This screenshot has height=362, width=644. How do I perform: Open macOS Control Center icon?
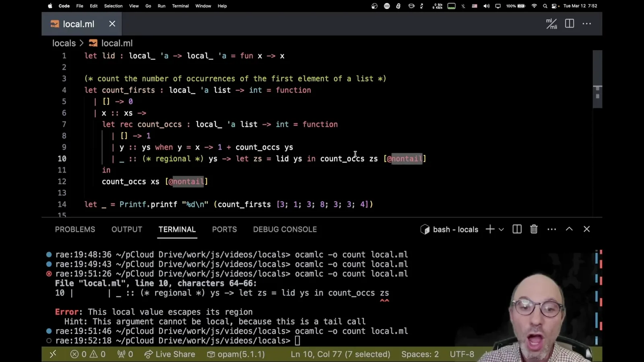[555, 6]
